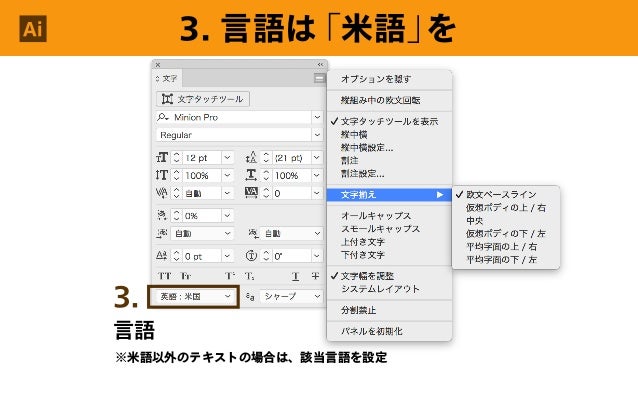
Task: Toggle the strikethrough T button
Action: 315,276
